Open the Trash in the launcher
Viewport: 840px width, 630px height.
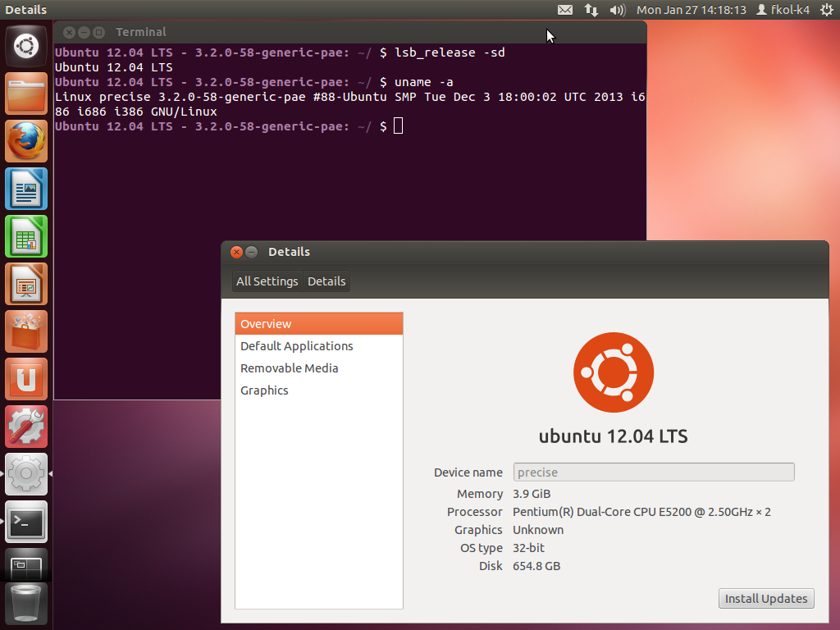click(x=26, y=604)
